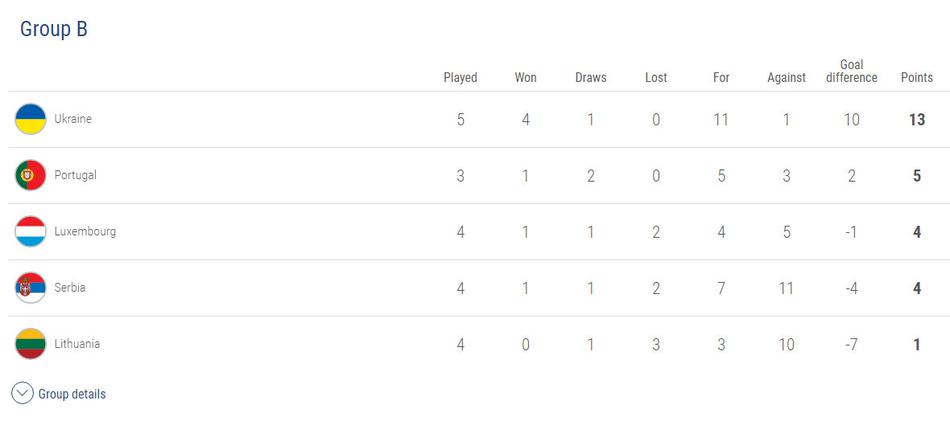Click the Against column header
The height and width of the screenshot is (421, 950).
tap(786, 77)
